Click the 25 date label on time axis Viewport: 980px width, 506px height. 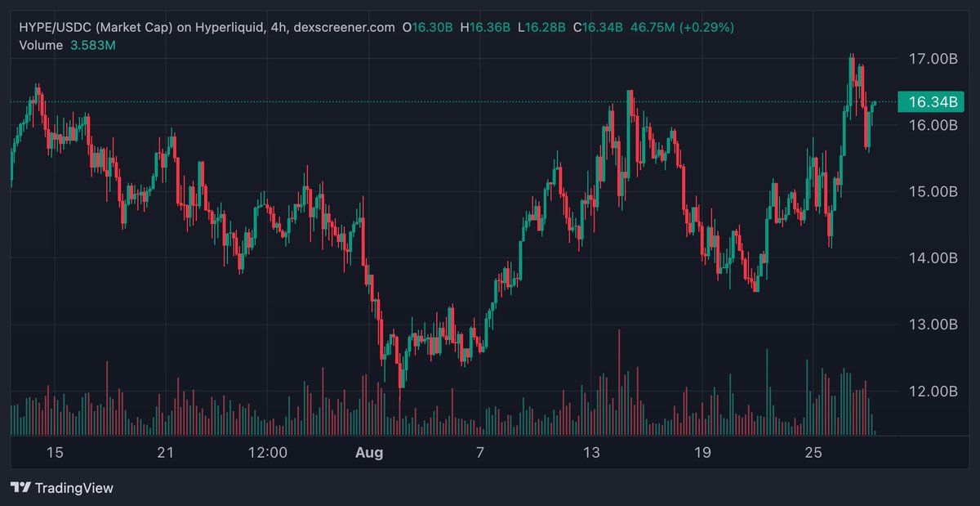pos(813,452)
